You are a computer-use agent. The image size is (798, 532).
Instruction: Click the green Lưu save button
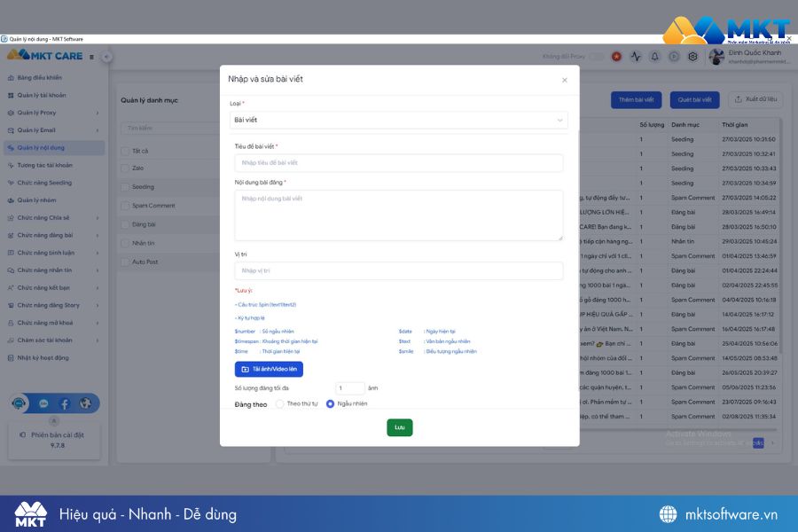pos(400,427)
